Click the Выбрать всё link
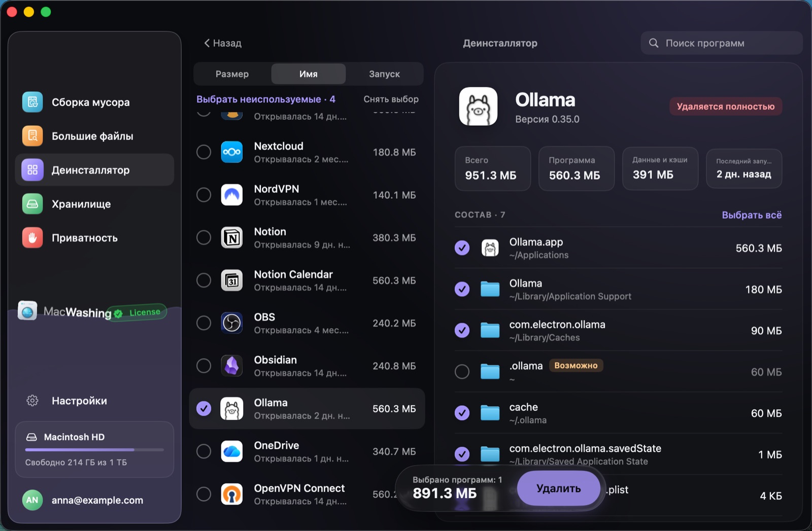The height and width of the screenshot is (531, 812). click(x=752, y=215)
